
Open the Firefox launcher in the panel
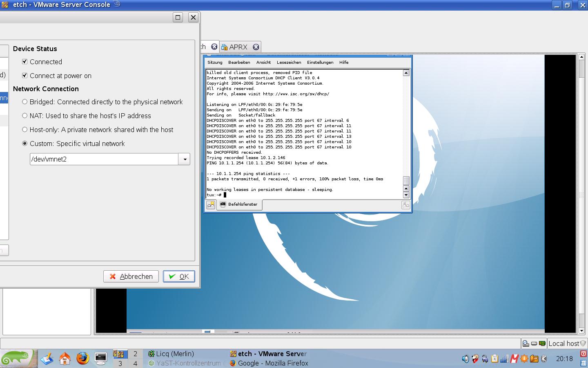82,359
